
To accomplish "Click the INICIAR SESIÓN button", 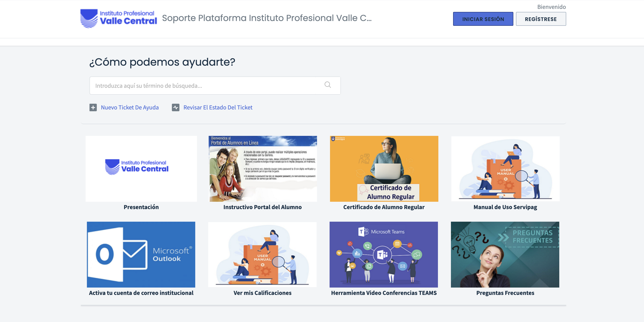I will pos(483,19).
